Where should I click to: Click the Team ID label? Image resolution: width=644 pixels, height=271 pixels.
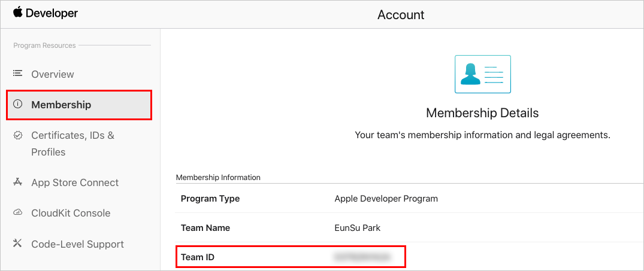click(198, 257)
